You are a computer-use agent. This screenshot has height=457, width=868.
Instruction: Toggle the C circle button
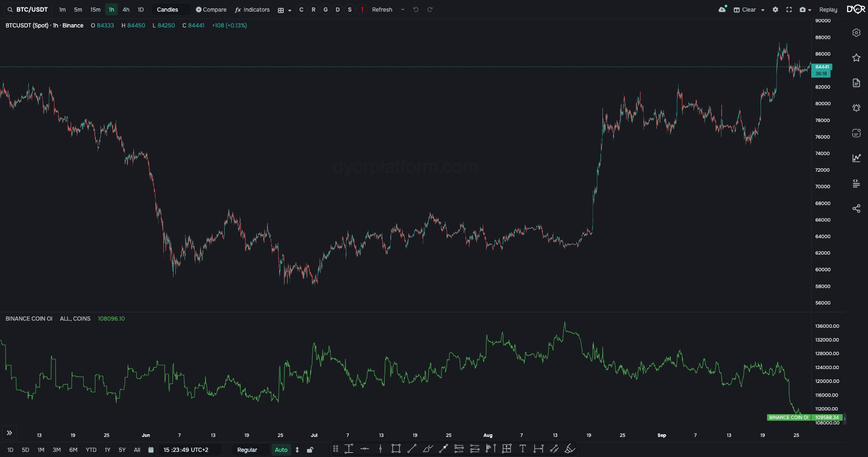coord(301,9)
